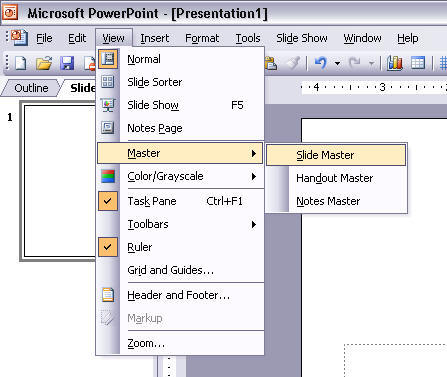Choose Header and Footer... entry
This screenshot has height=377, width=447.
180,295
